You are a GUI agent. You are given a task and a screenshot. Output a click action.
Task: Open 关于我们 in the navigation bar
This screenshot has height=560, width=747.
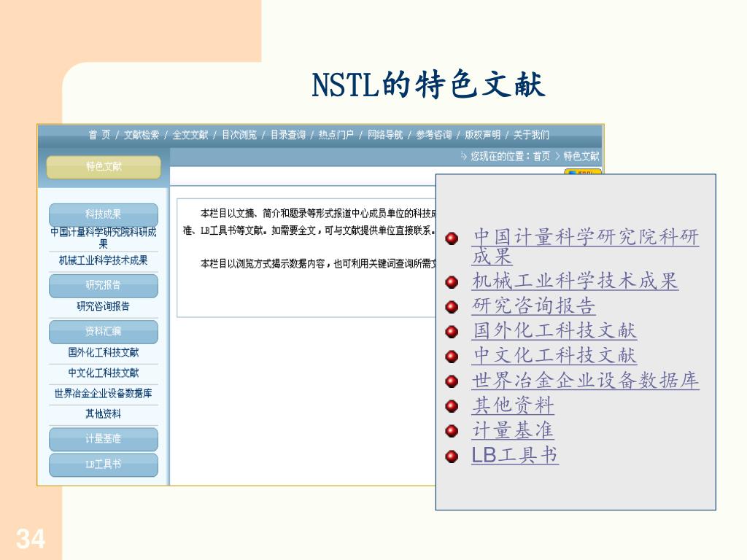point(531,135)
